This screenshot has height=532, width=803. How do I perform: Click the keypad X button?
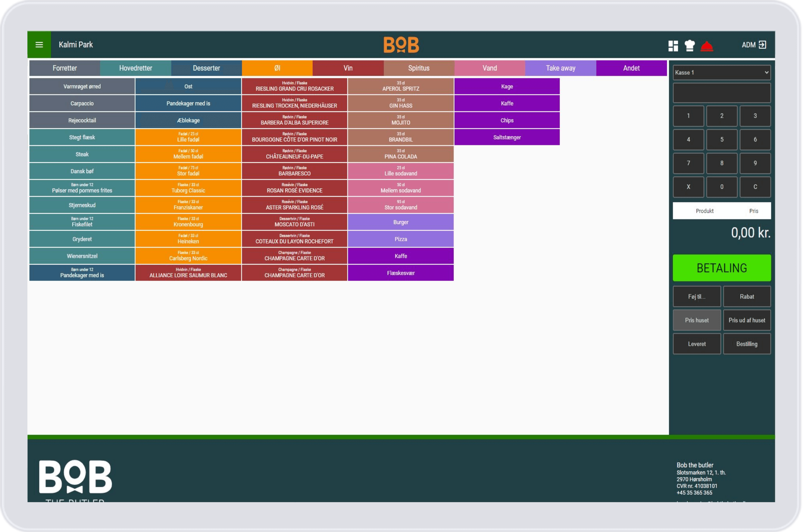[x=688, y=187]
